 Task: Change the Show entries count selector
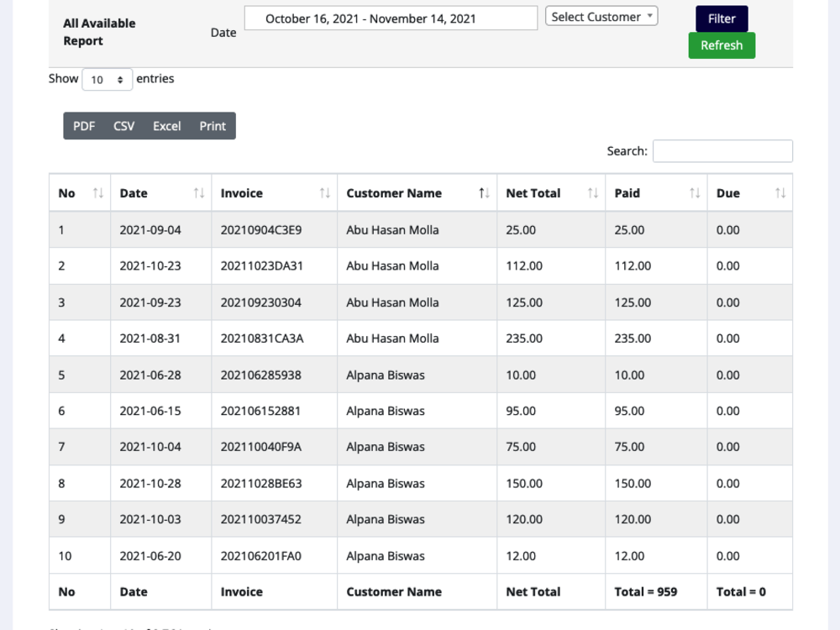click(108, 80)
